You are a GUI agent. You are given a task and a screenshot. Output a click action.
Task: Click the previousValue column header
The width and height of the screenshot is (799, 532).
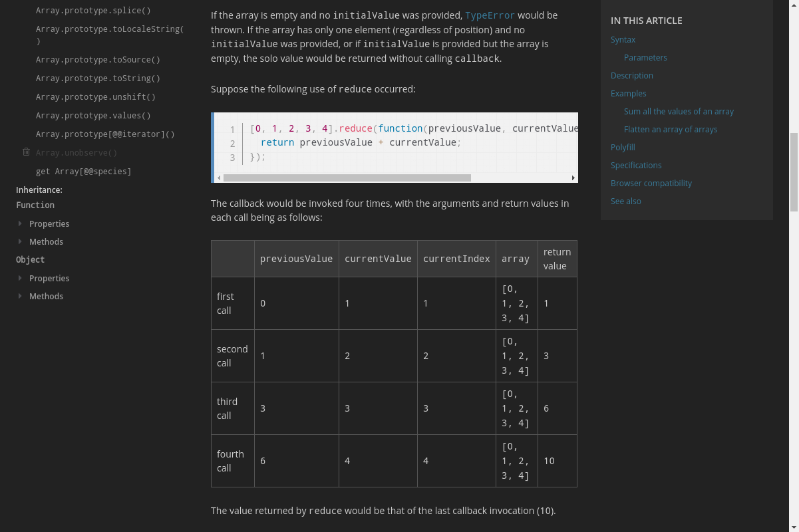[x=296, y=259]
